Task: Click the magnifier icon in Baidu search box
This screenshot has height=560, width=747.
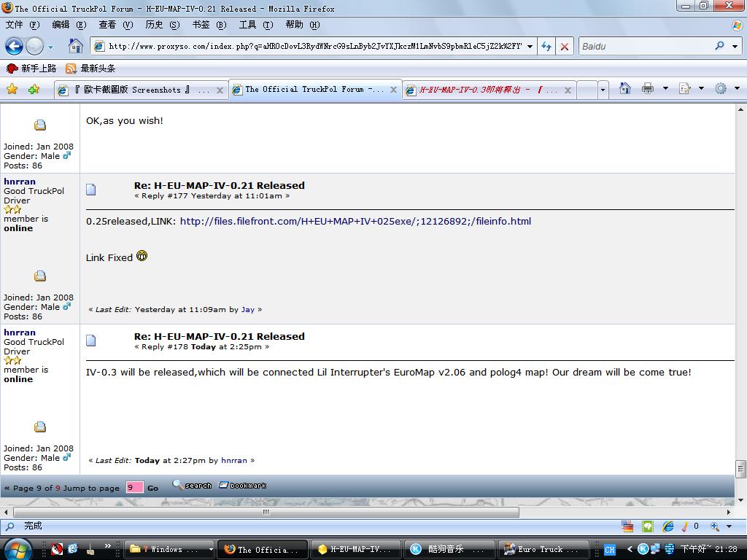Action: [x=719, y=46]
